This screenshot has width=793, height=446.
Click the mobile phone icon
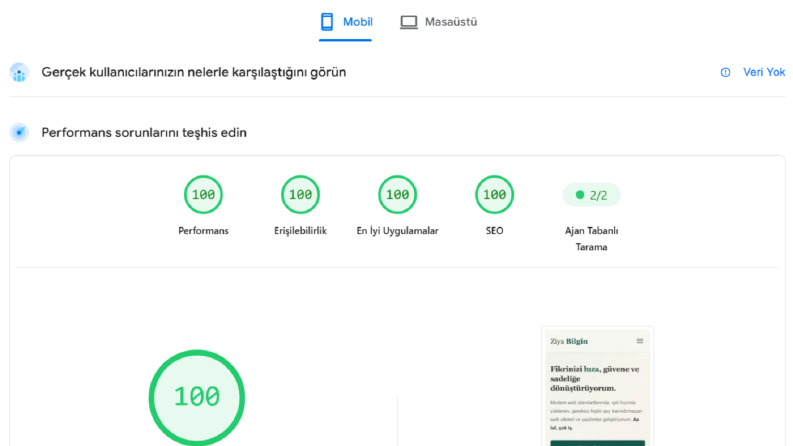[x=327, y=22]
